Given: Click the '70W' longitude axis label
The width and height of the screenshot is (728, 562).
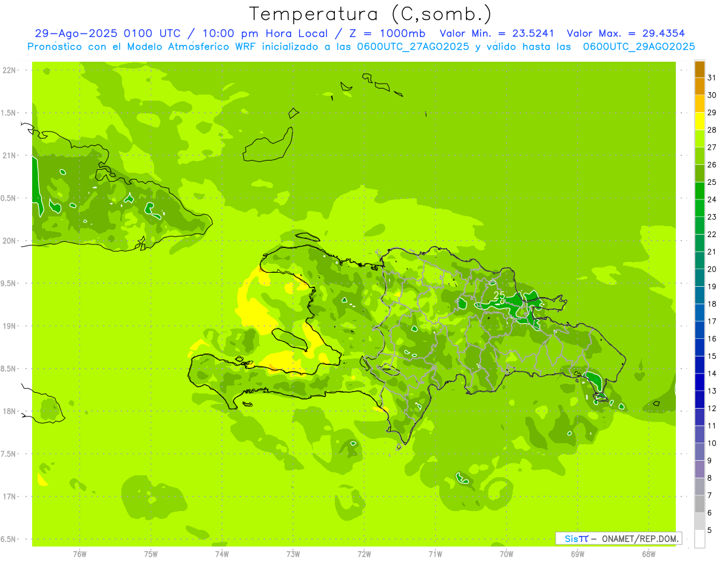Looking at the screenshot, I should coord(507,554).
